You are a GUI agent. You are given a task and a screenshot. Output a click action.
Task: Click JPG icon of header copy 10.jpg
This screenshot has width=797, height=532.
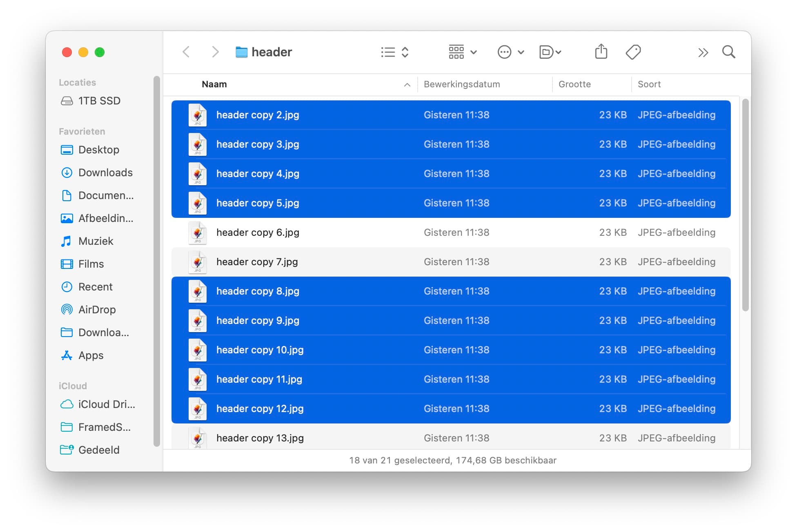tap(198, 350)
